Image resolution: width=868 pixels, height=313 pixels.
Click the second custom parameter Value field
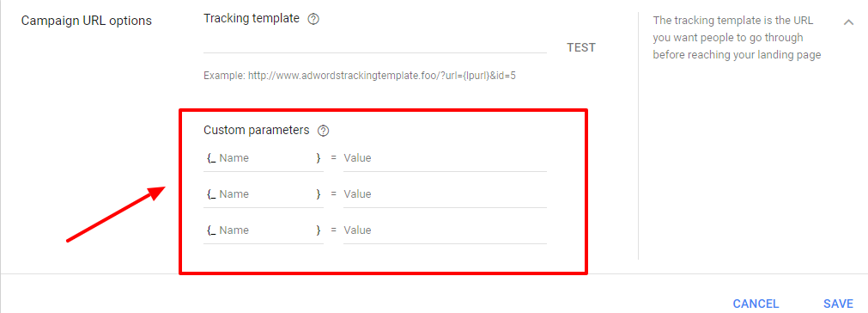pyautogui.click(x=445, y=194)
